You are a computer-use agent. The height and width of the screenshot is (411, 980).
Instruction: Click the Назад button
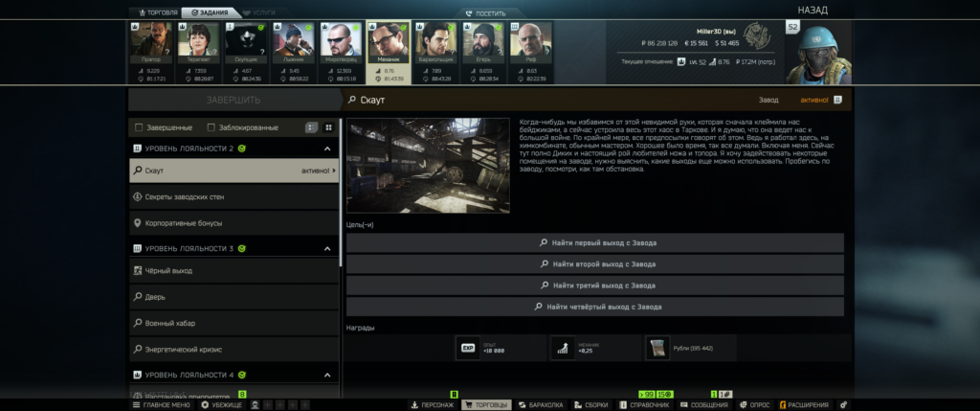(813, 10)
